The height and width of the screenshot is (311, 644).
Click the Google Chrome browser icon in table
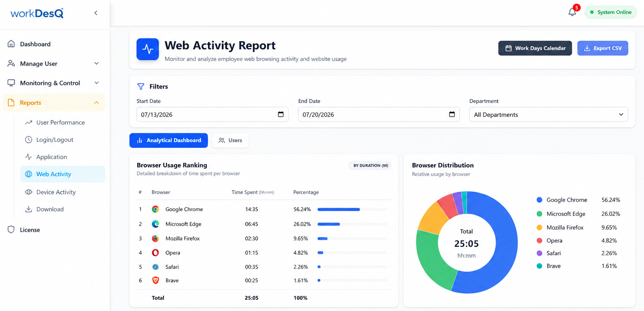point(156,209)
